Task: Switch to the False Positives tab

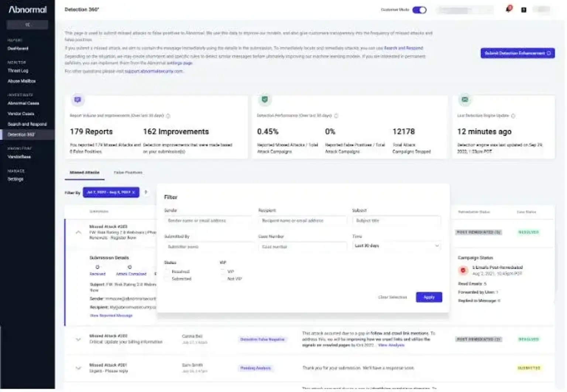Action: [x=128, y=173]
